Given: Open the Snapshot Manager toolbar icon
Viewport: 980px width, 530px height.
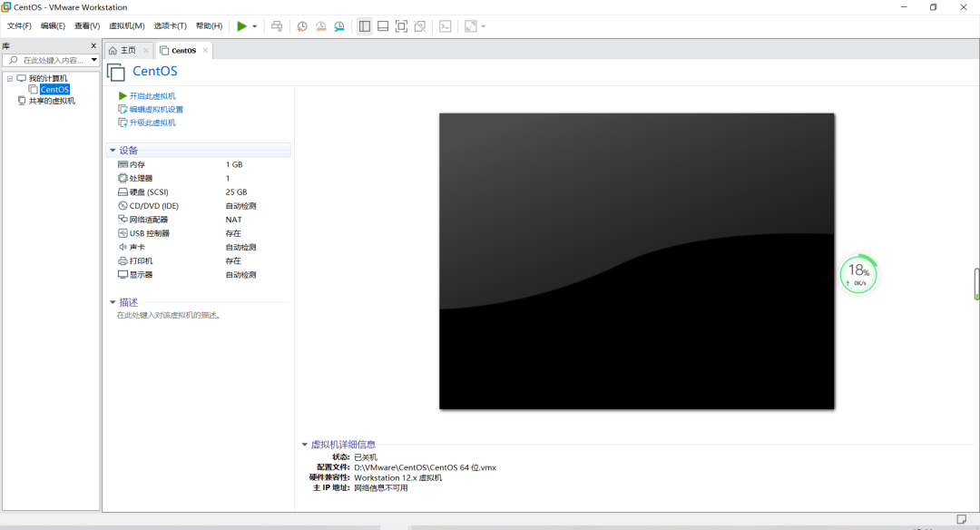Looking at the screenshot, I should (338, 26).
